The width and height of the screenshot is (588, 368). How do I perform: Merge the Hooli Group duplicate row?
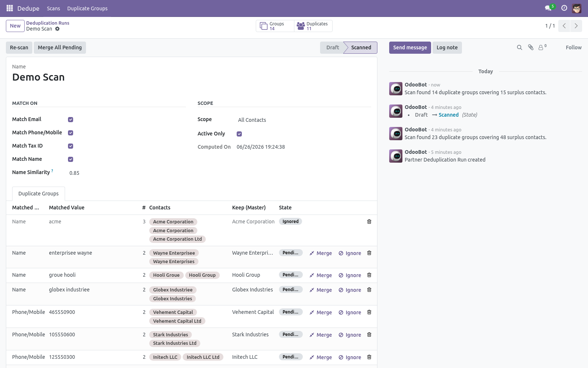pos(321,275)
